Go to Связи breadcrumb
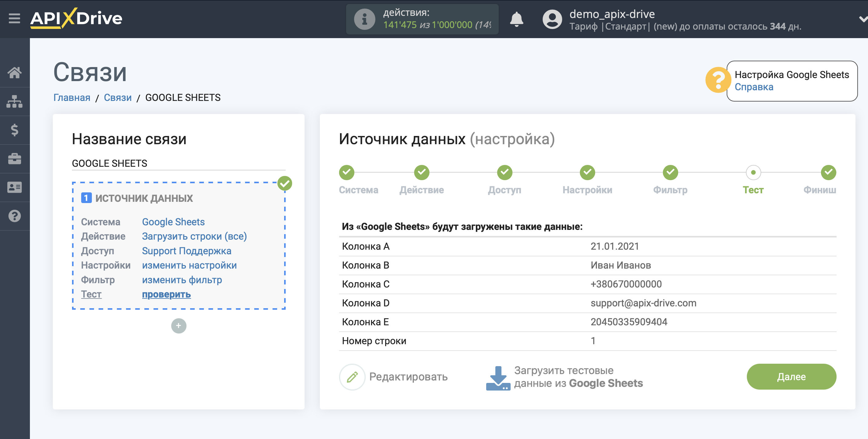 click(x=118, y=98)
